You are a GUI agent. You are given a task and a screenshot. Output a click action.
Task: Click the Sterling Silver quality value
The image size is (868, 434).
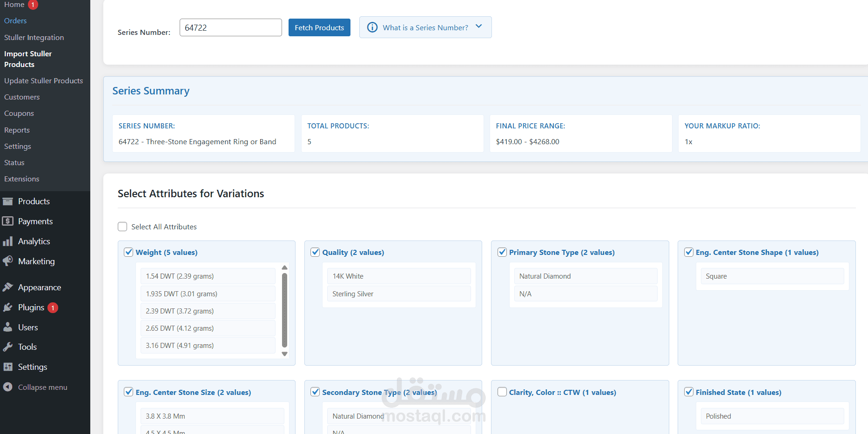pos(399,294)
